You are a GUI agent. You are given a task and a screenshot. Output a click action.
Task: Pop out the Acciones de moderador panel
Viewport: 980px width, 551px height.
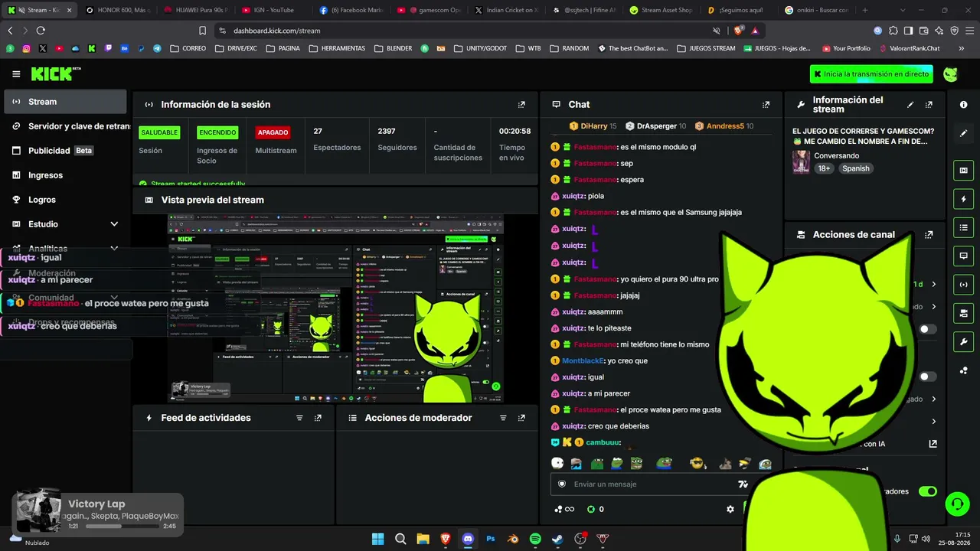521,418
